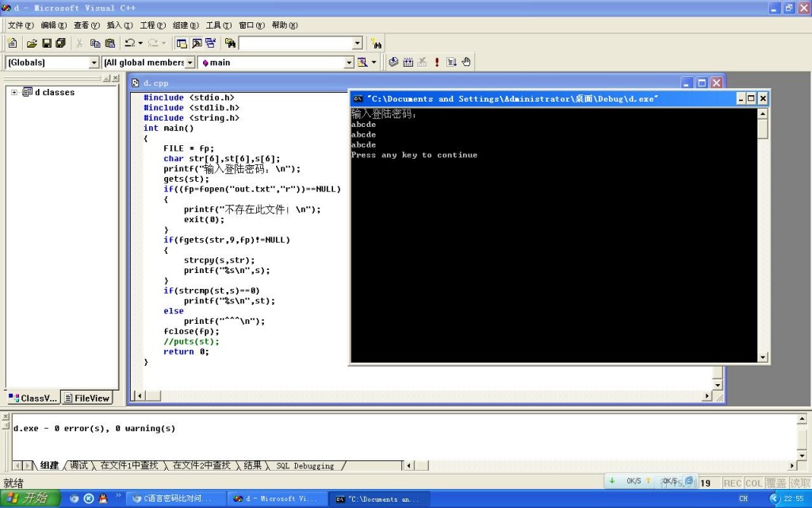This screenshot has width=812, height=508.
Task: Click the 开始 Start button
Action: click(28, 498)
